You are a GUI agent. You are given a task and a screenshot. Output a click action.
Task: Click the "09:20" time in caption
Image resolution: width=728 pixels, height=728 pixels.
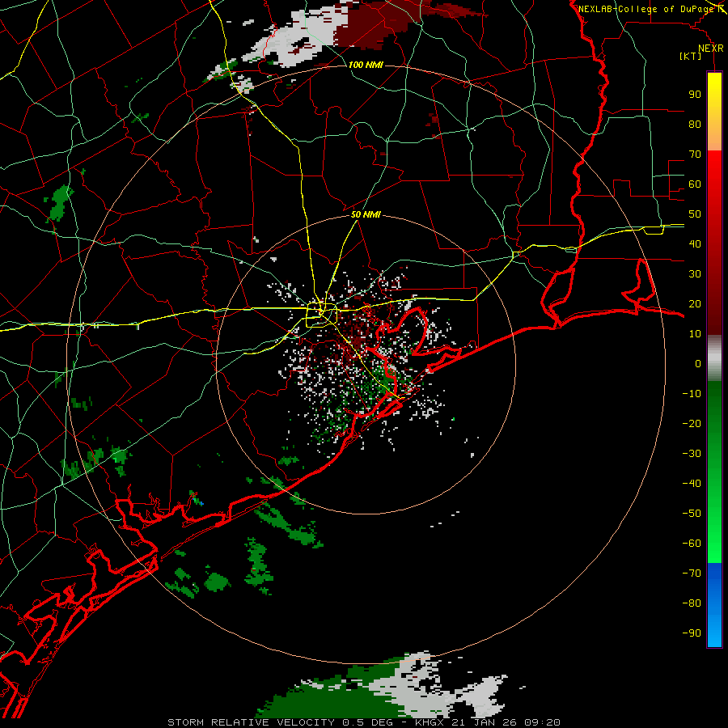(x=542, y=722)
